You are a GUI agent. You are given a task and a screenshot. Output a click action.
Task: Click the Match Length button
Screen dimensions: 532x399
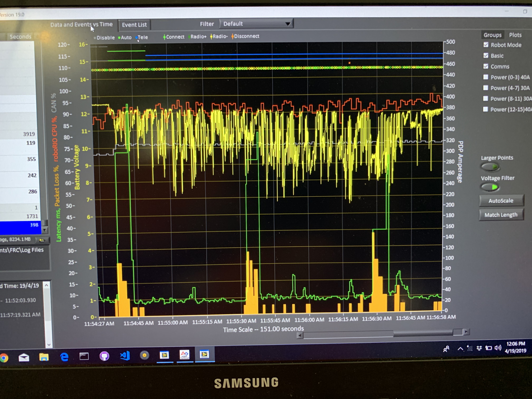[501, 215]
